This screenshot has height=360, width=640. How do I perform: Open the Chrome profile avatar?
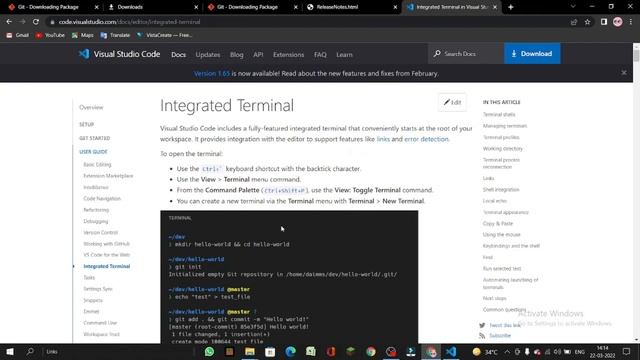click(x=618, y=22)
